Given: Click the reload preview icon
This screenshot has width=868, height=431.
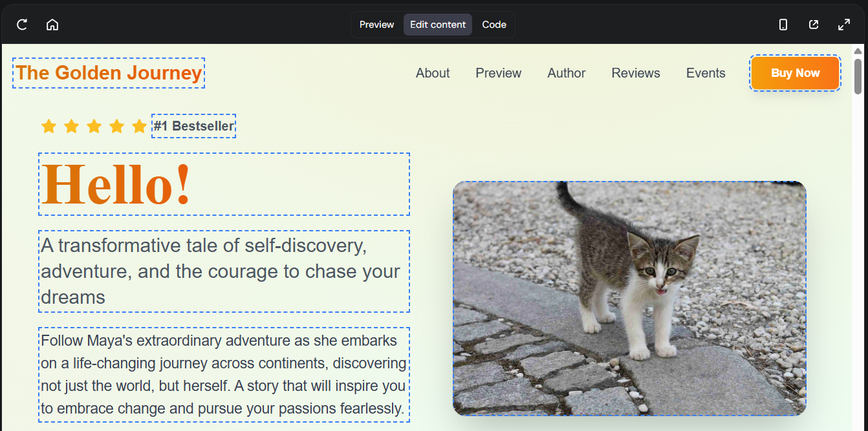Looking at the screenshot, I should (22, 25).
